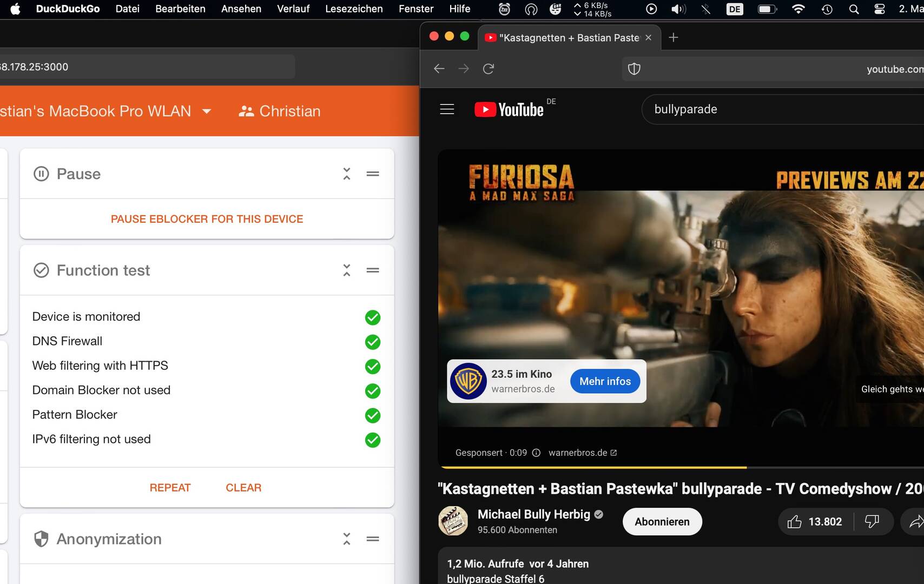Go forward in the YouTube window
The height and width of the screenshot is (584, 924).
tap(464, 69)
